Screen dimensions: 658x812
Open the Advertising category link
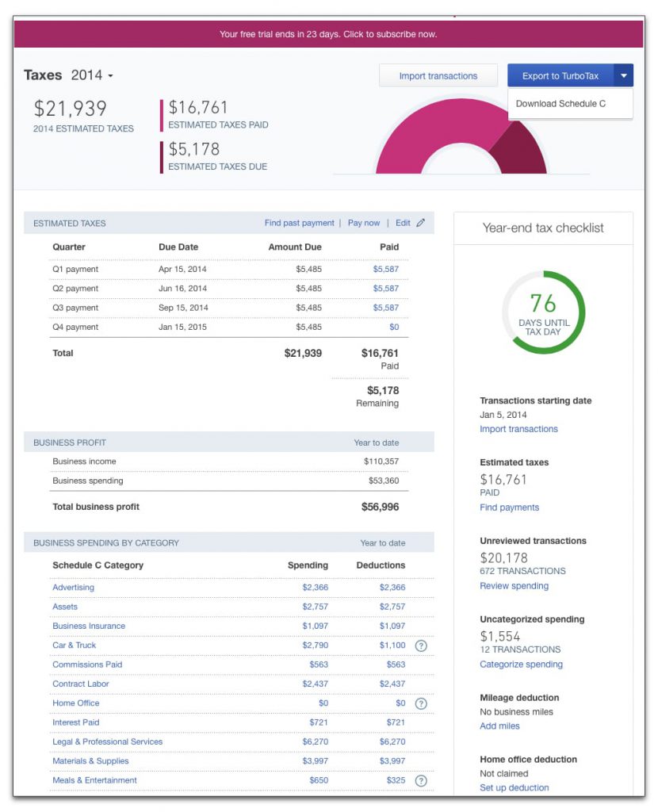(74, 588)
